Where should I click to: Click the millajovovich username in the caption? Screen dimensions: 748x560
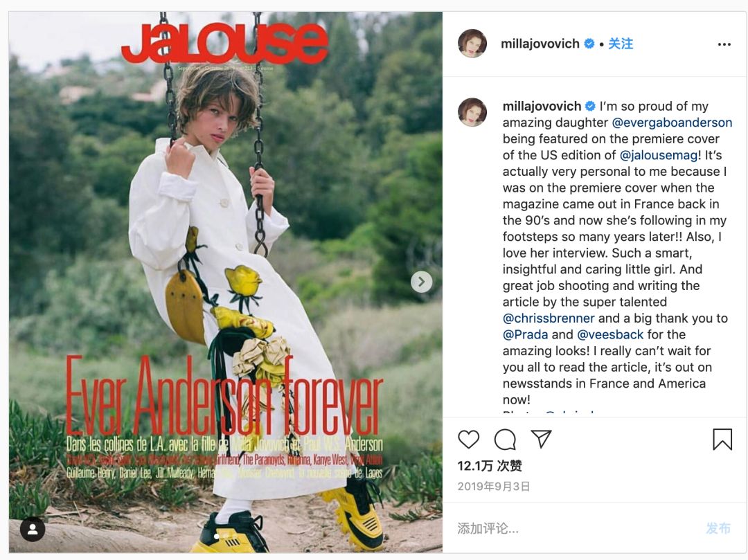pyautogui.click(x=542, y=106)
